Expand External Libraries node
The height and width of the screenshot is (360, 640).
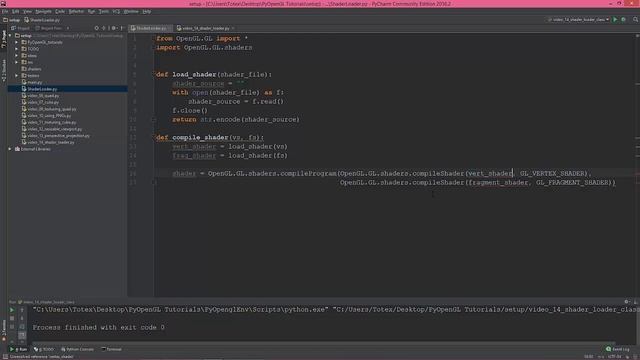coord(11,149)
